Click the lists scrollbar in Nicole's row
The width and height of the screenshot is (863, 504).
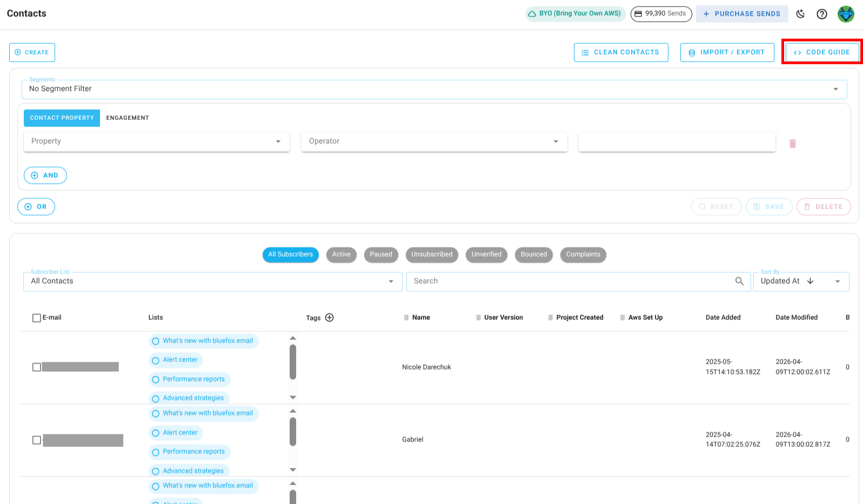pos(293,362)
